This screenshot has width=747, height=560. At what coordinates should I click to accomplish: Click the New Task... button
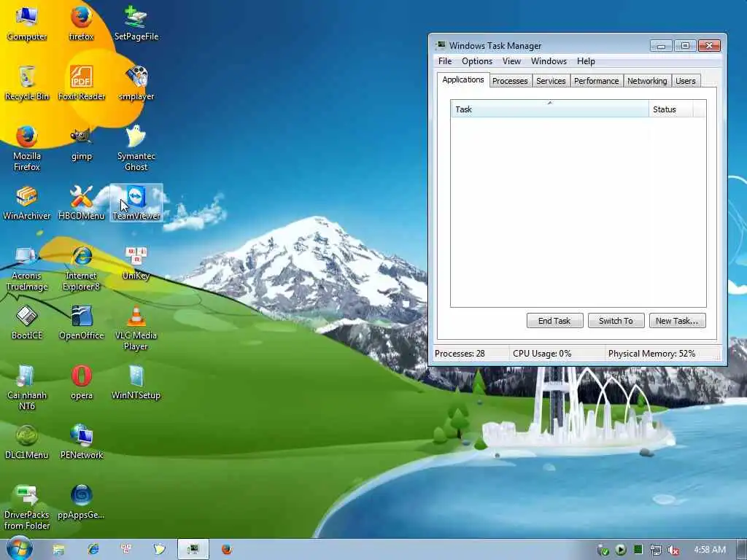coord(677,321)
